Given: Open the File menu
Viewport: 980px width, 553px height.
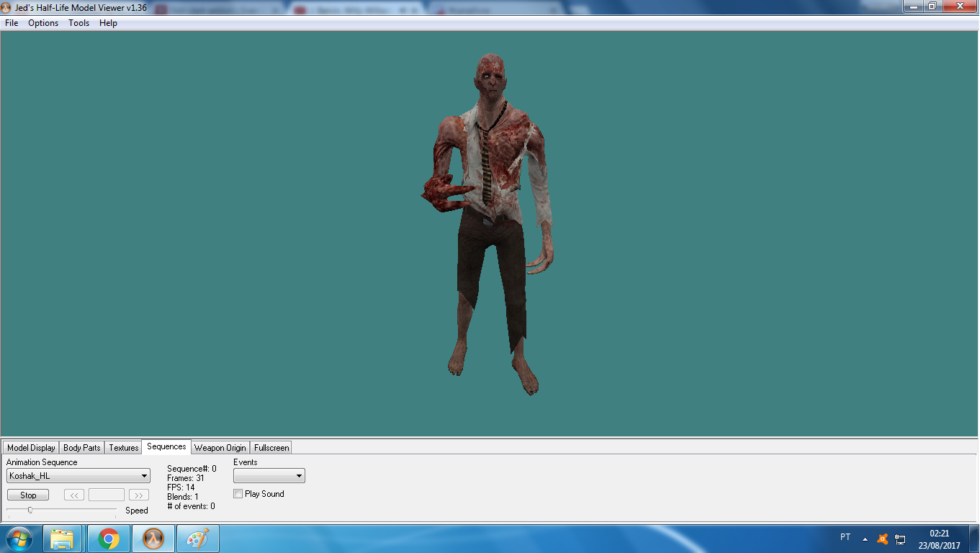Looking at the screenshot, I should click(x=12, y=23).
